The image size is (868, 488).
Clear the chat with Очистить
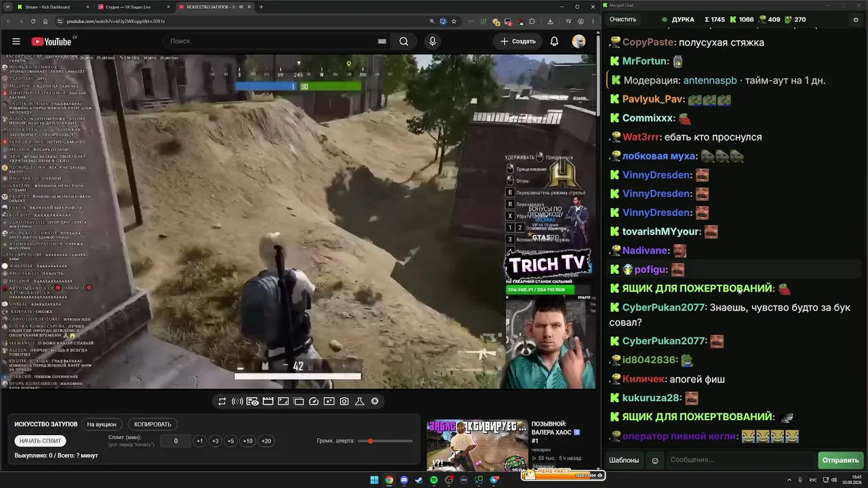pos(623,20)
